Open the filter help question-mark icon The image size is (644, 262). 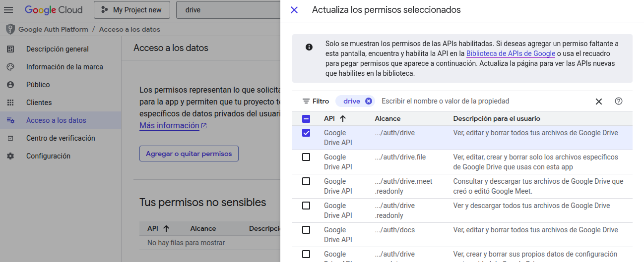(619, 101)
